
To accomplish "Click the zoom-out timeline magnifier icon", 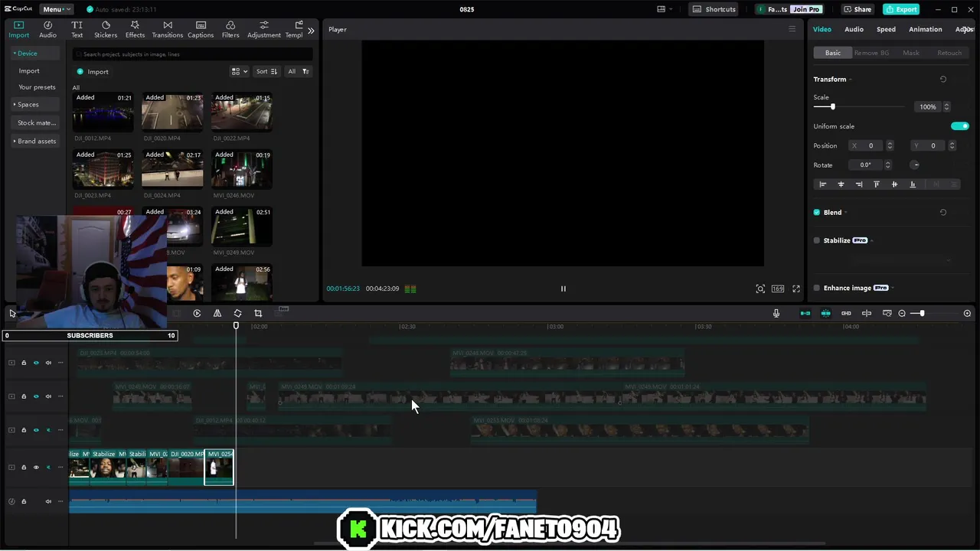I will 902,313.
